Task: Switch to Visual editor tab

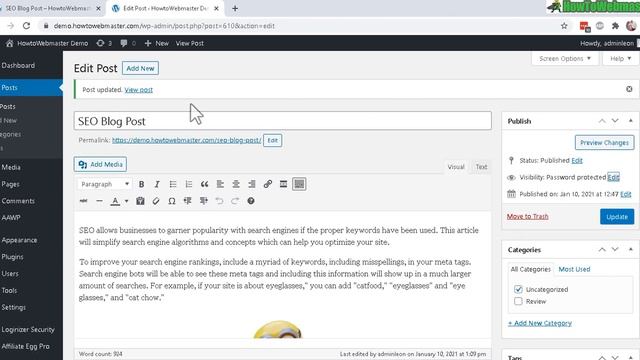Action: pyautogui.click(x=456, y=167)
